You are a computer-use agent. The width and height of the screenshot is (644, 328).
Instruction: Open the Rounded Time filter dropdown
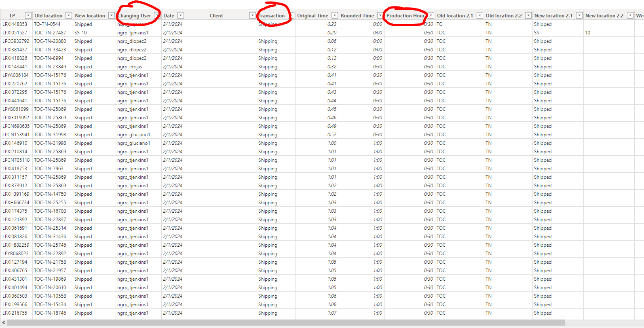[x=380, y=15]
